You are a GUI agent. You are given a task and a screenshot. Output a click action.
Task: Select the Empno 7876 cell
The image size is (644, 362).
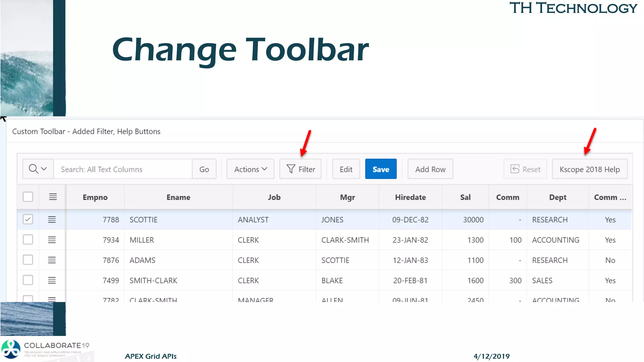click(x=95, y=260)
